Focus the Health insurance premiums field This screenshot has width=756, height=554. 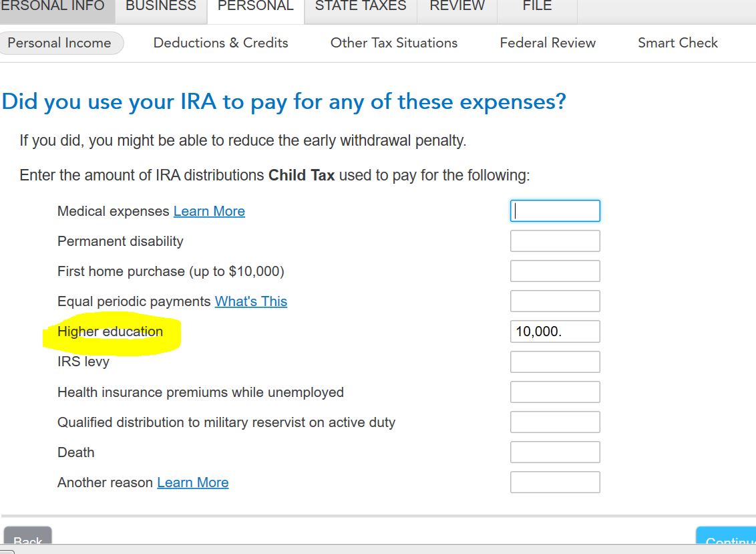(x=555, y=392)
